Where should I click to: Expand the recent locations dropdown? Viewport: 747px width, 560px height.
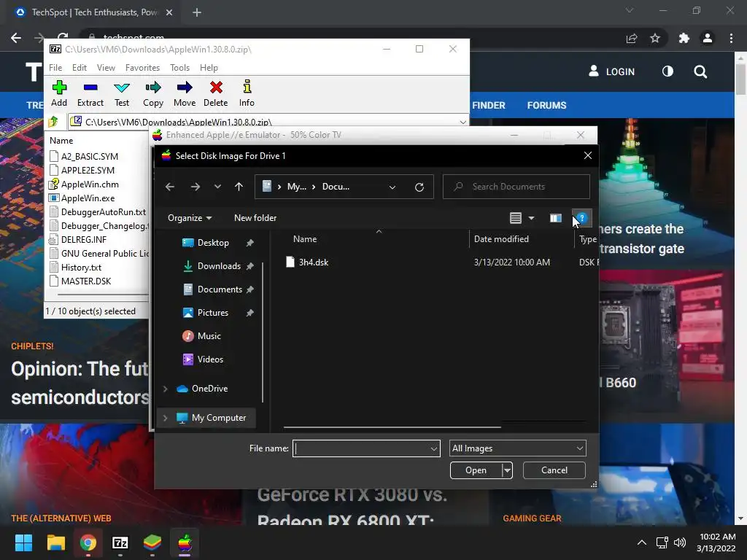pos(217,187)
